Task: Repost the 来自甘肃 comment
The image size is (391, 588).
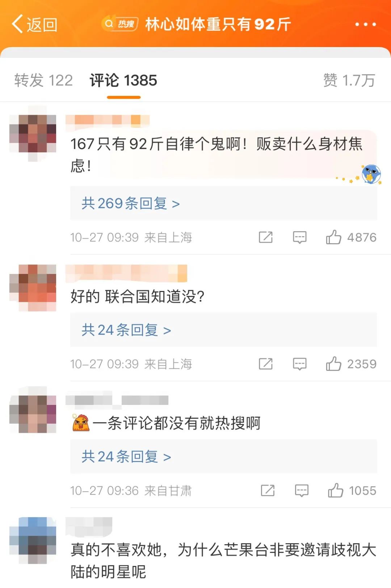Action: [268, 491]
